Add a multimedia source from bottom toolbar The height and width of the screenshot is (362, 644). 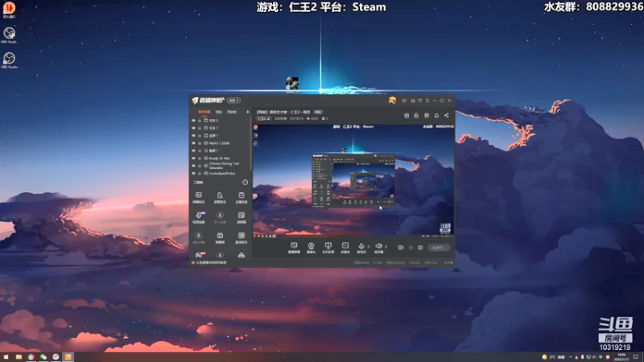pos(345,248)
